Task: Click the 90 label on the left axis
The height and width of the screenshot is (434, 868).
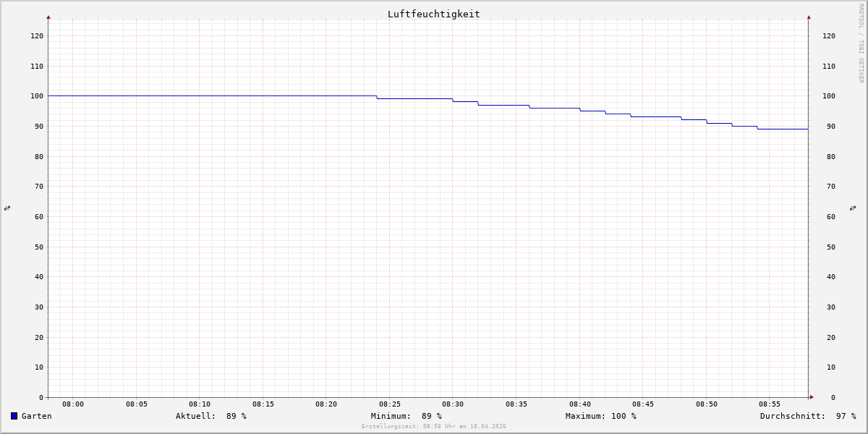Action: 39,127
